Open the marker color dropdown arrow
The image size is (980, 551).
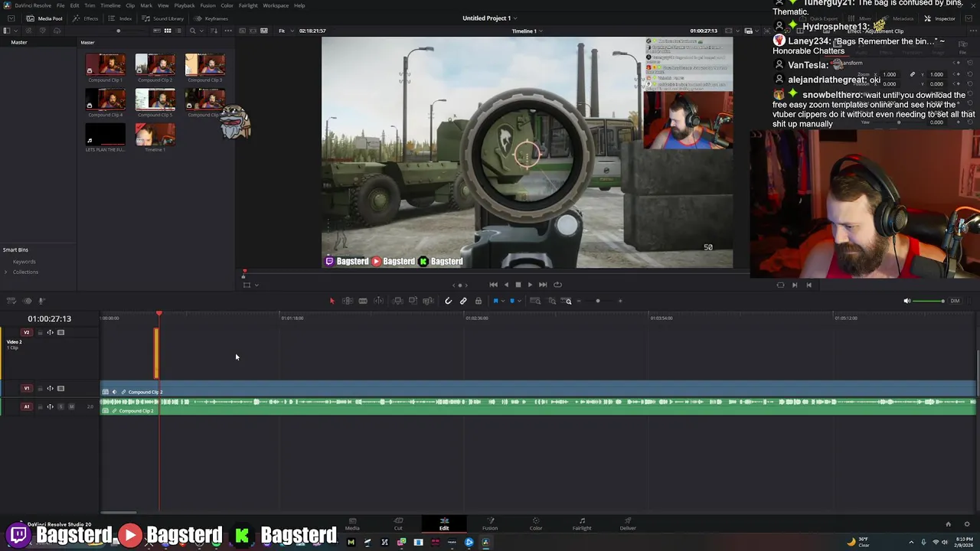[x=519, y=301]
